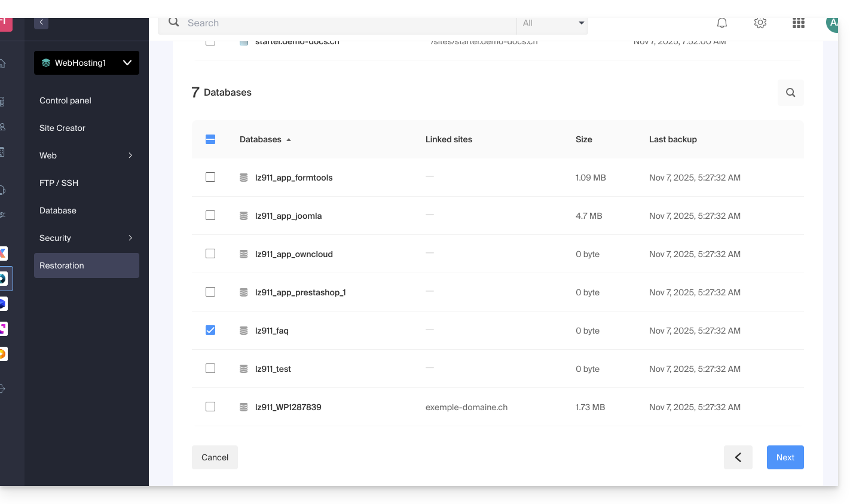Uncheck the lz911_faq database checkbox
The width and height of the screenshot is (856, 504).
tap(210, 330)
